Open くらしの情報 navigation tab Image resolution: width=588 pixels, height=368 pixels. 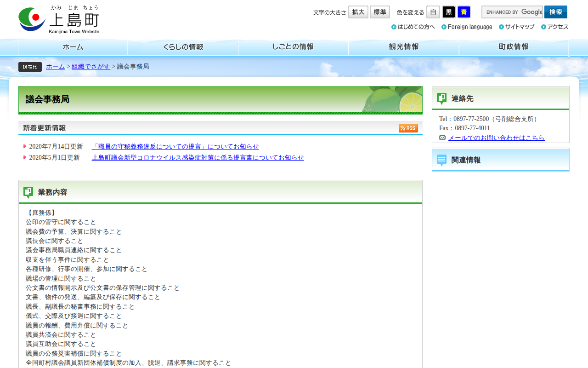click(x=183, y=47)
